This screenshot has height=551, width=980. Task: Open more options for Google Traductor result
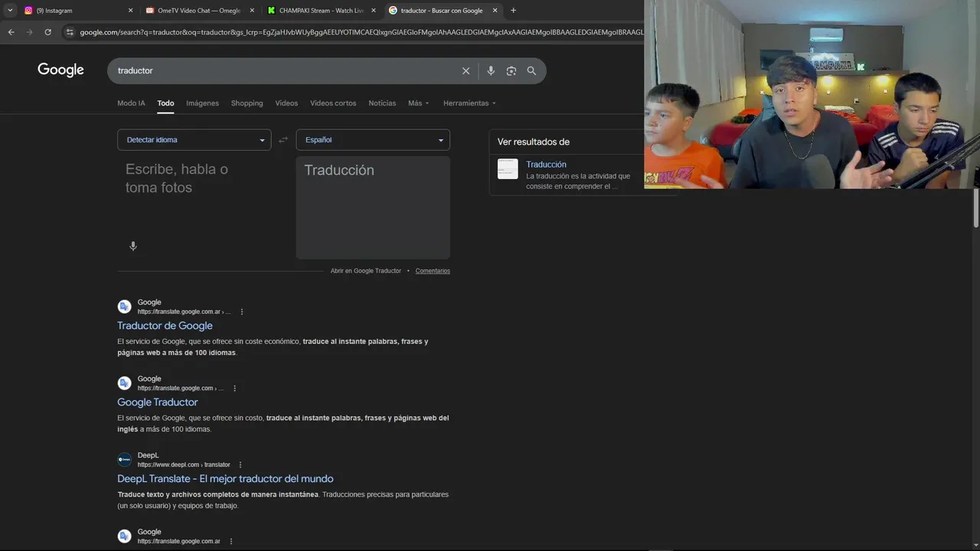234,388
